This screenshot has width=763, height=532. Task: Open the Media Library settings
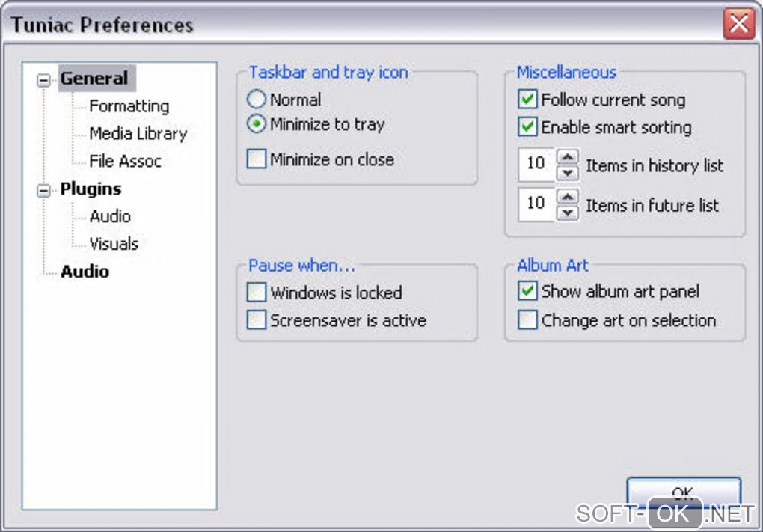click(x=138, y=134)
